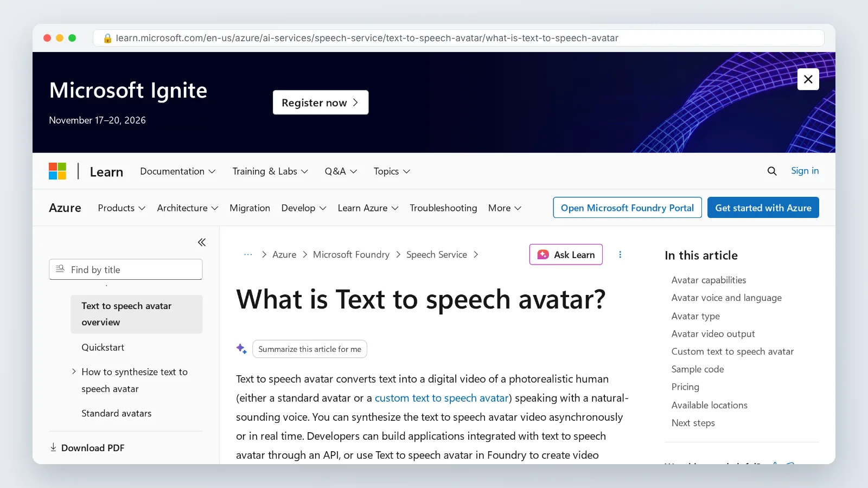Click the Microsoft logo
The width and height of the screenshot is (868, 488).
pyautogui.click(x=58, y=171)
